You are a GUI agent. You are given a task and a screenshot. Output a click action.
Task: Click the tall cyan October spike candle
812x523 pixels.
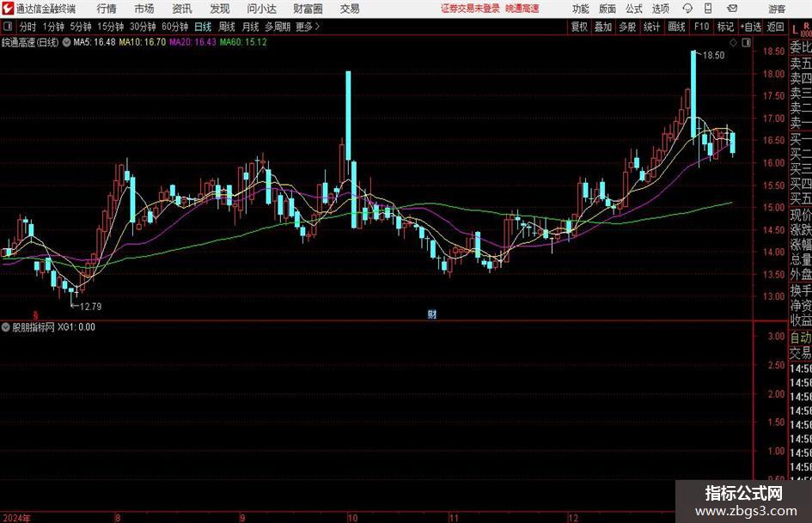(x=349, y=115)
